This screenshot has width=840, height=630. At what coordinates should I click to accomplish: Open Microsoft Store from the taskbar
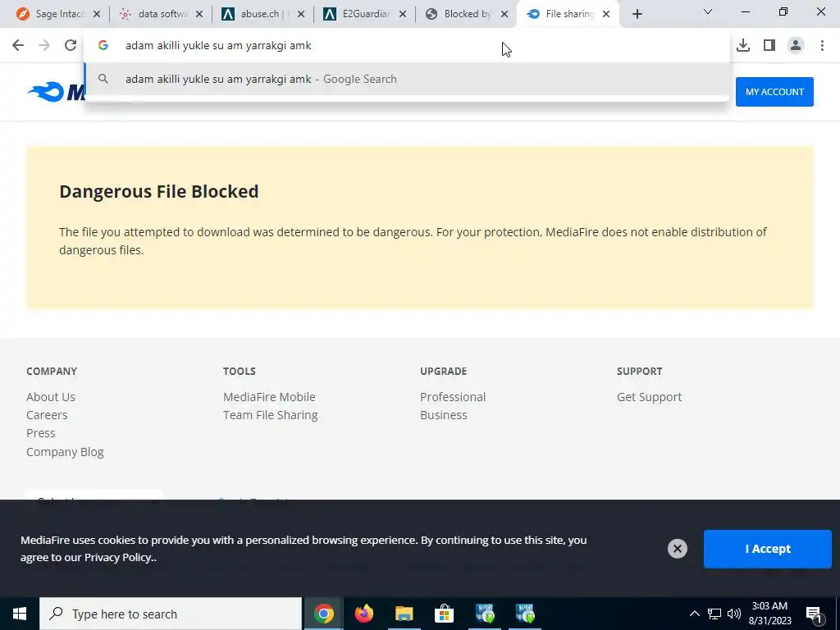click(x=444, y=614)
